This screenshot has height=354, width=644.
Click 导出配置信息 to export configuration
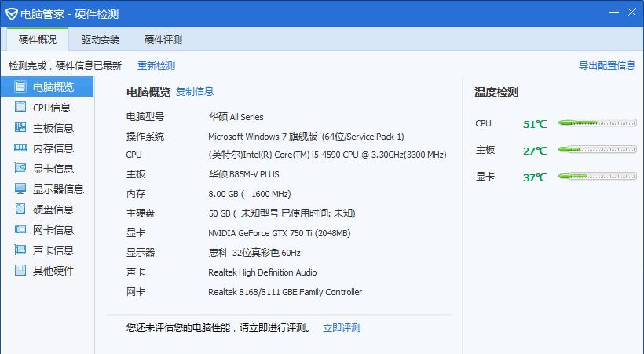coord(607,65)
